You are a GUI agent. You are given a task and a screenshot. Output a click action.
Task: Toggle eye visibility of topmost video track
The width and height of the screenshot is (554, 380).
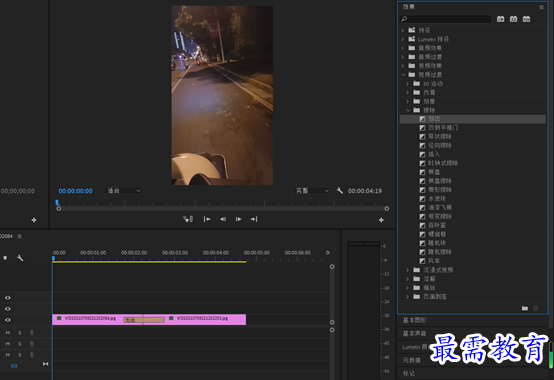pyautogui.click(x=8, y=298)
